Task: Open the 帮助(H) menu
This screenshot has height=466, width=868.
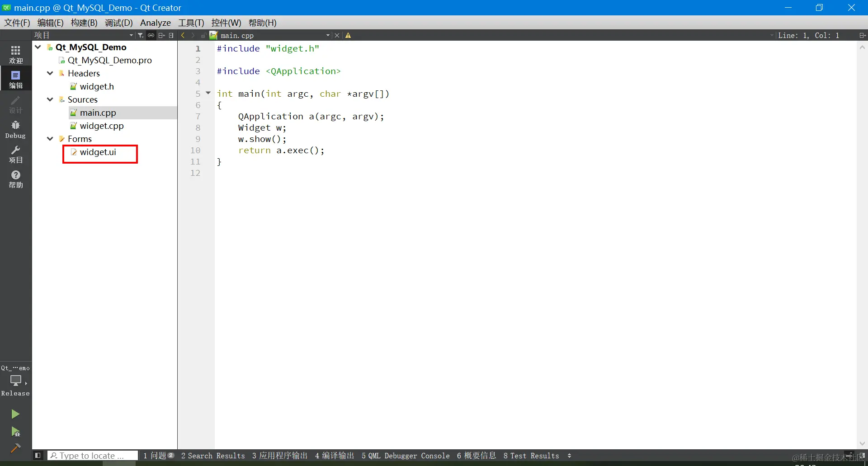Action: 263,23
